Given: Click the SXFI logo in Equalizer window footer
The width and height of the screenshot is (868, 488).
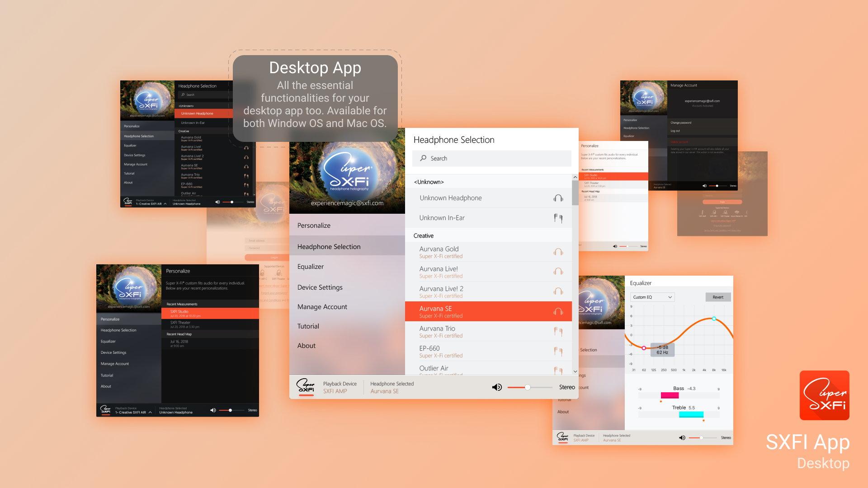Looking at the screenshot, I should (563, 437).
